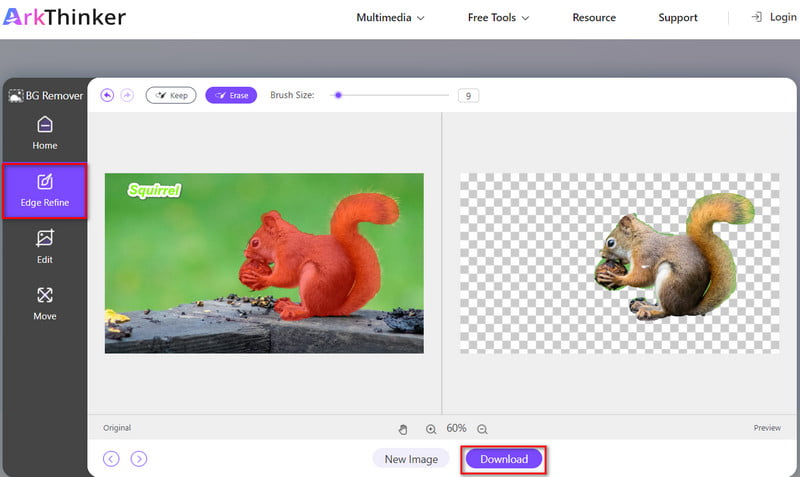Adjust the Brush Size slider
Image resolution: width=800 pixels, height=477 pixels.
pyautogui.click(x=390, y=95)
